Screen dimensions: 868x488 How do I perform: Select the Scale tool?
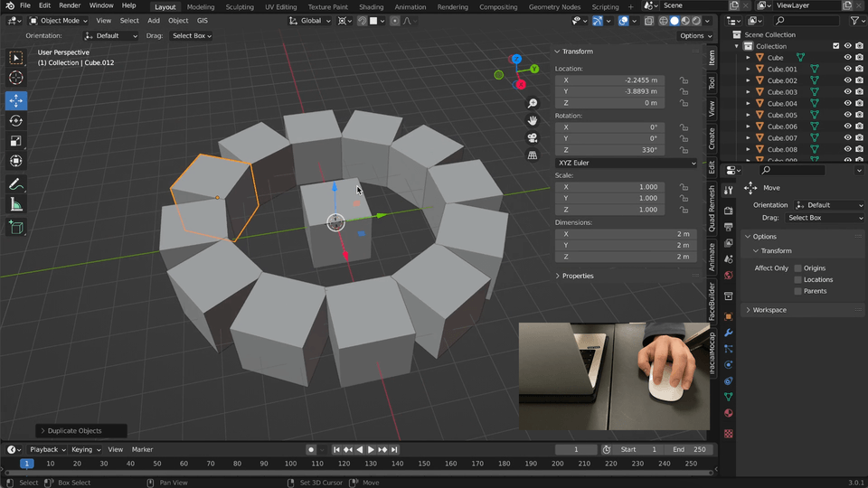point(16,141)
